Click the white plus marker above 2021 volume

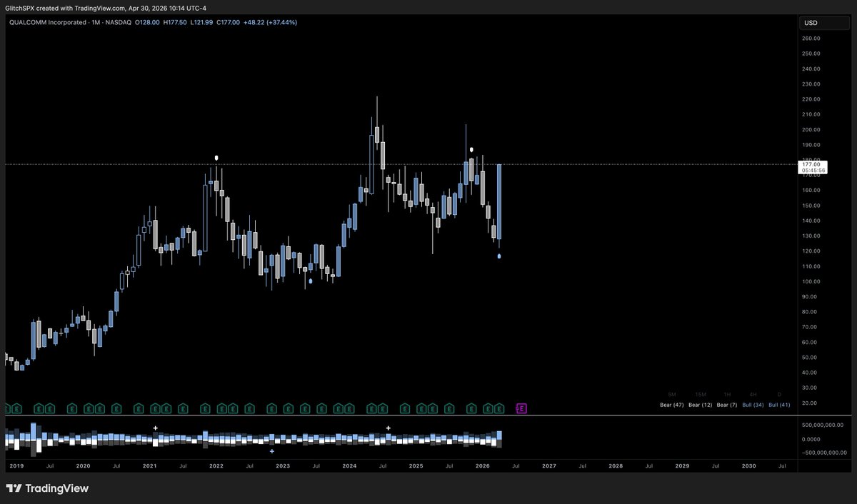(155, 428)
